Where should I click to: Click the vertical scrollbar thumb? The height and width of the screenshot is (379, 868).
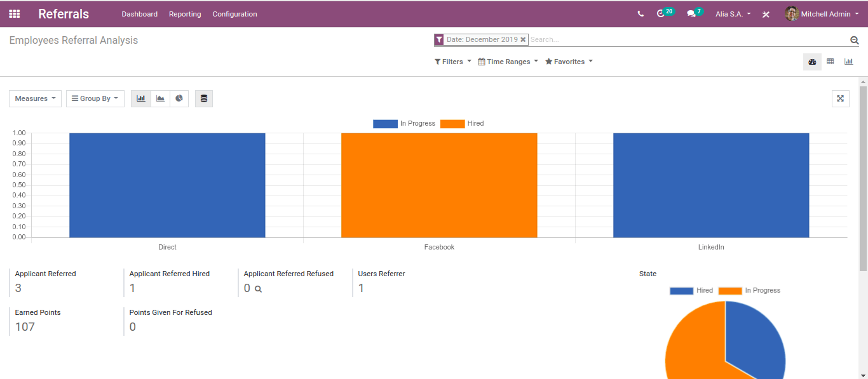coord(863,178)
